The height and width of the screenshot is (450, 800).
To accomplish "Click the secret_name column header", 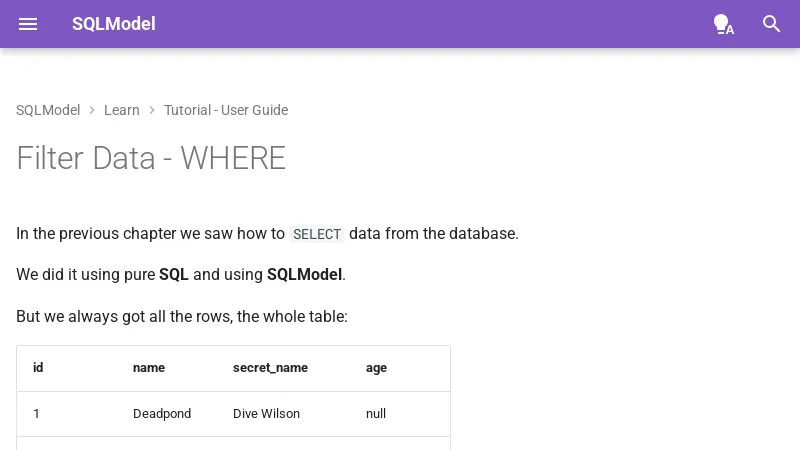I will [270, 368].
